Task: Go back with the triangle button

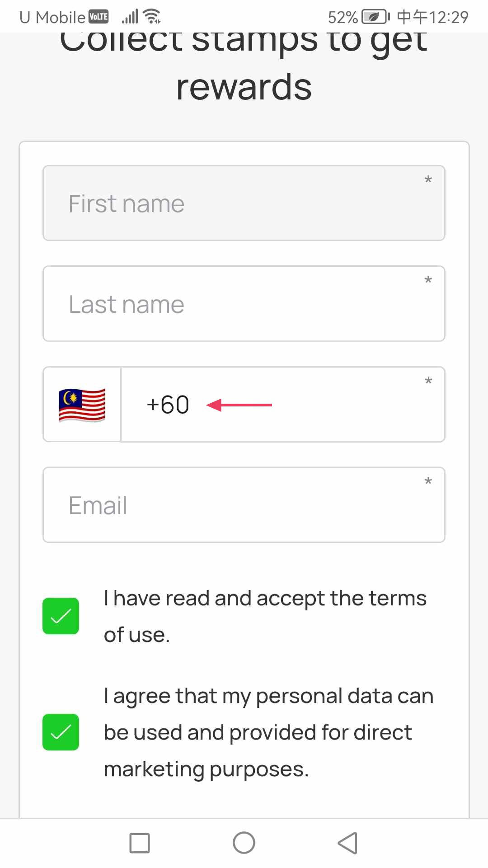Action: 347,843
